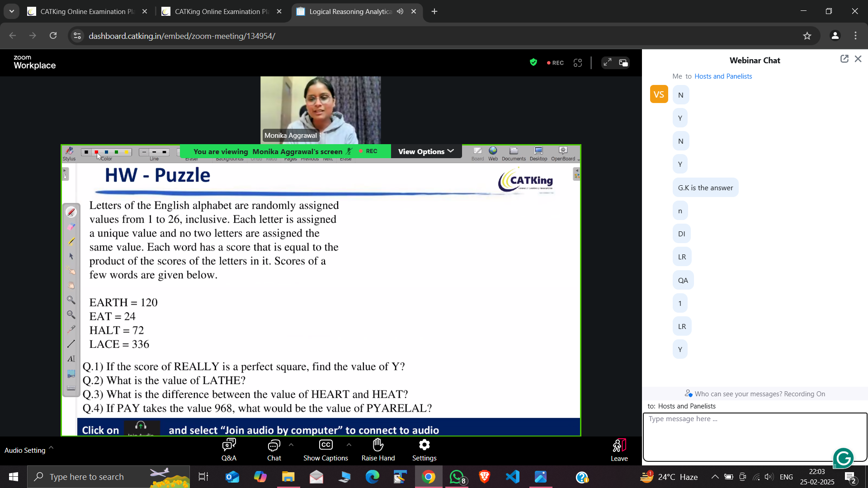Click the green encryption shield icon
868x488 pixels.
(533, 63)
